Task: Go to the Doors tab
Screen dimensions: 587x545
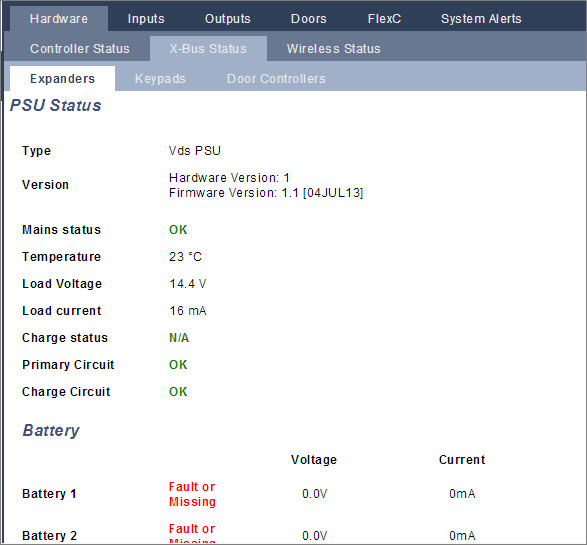Action: tap(308, 18)
